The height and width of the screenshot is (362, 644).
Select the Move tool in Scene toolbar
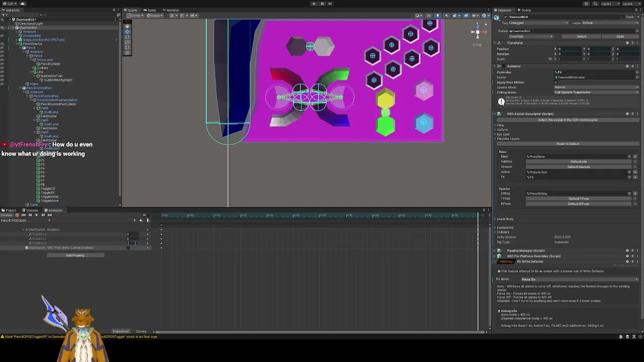[127, 31]
